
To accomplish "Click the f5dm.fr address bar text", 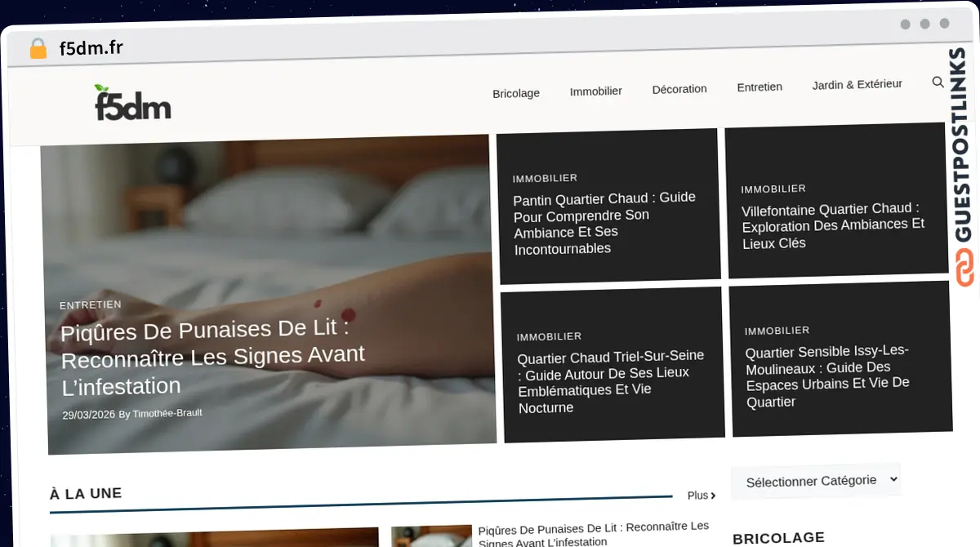I will (x=91, y=48).
